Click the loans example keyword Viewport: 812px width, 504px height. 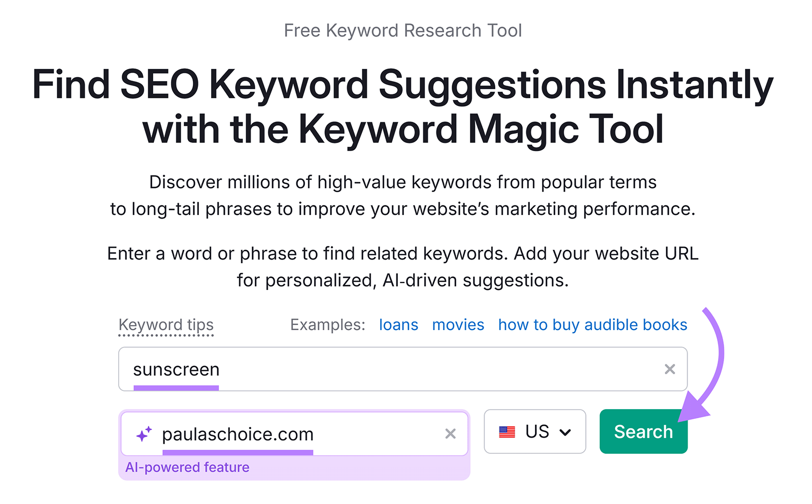(x=398, y=325)
